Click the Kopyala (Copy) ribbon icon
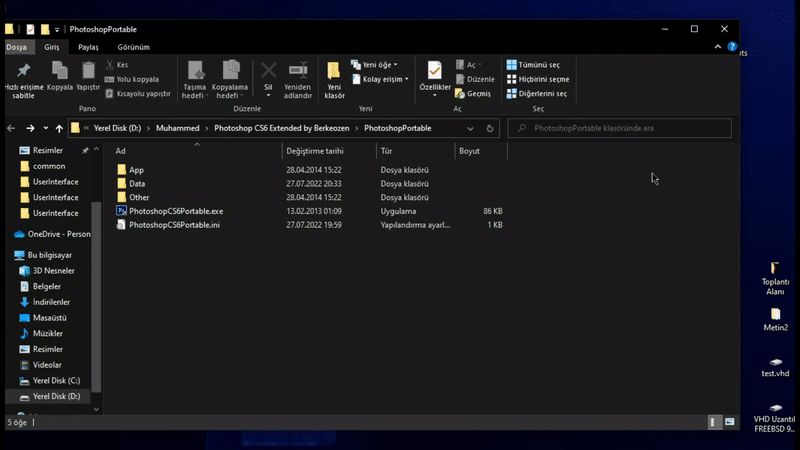This screenshot has width=800, height=450. tap(60, 72)
